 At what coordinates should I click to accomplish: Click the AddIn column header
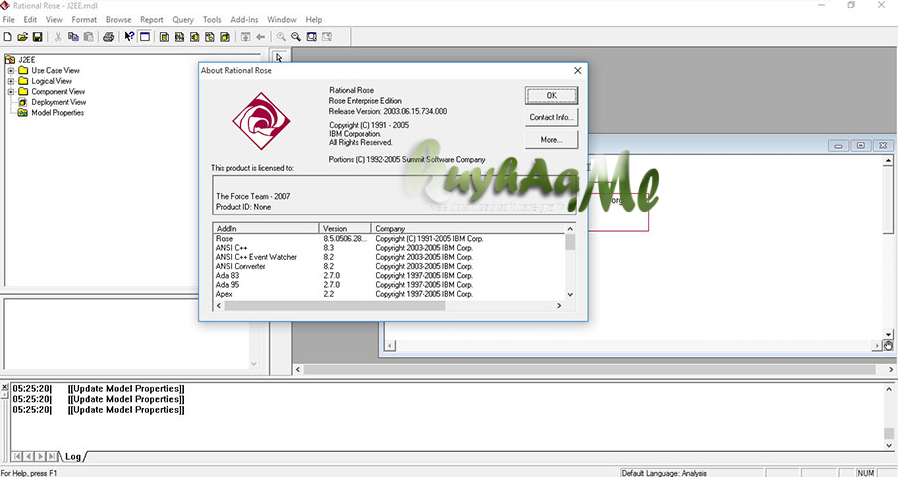266,228
